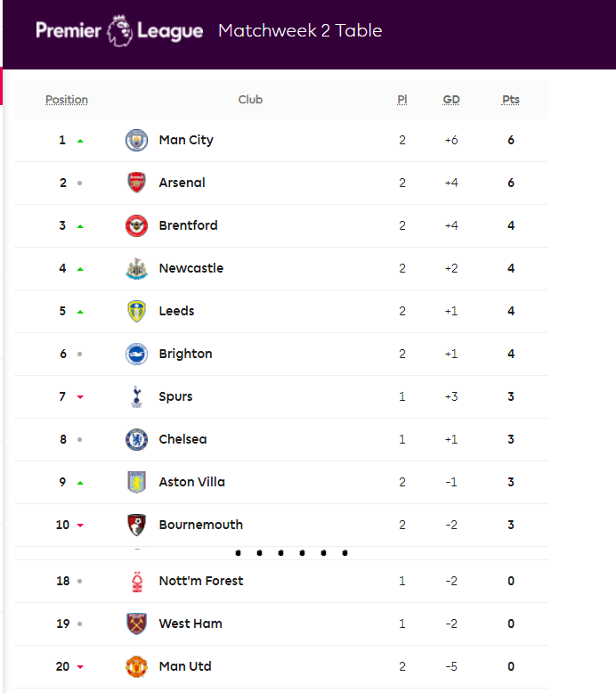Click the Premier League lion logo
616x693 pixels.
tap(120, 30)
